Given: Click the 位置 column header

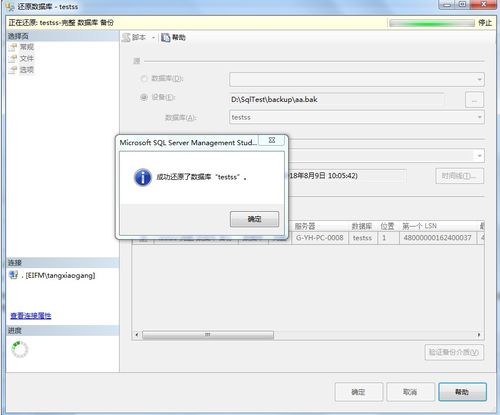Looking at the screenshot, I should (388, 226).
